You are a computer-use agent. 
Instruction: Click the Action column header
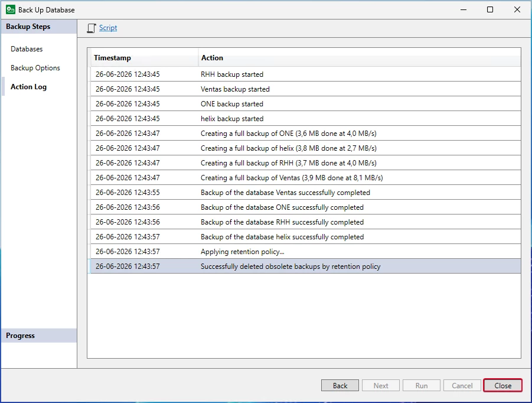(x=360, y=58)
